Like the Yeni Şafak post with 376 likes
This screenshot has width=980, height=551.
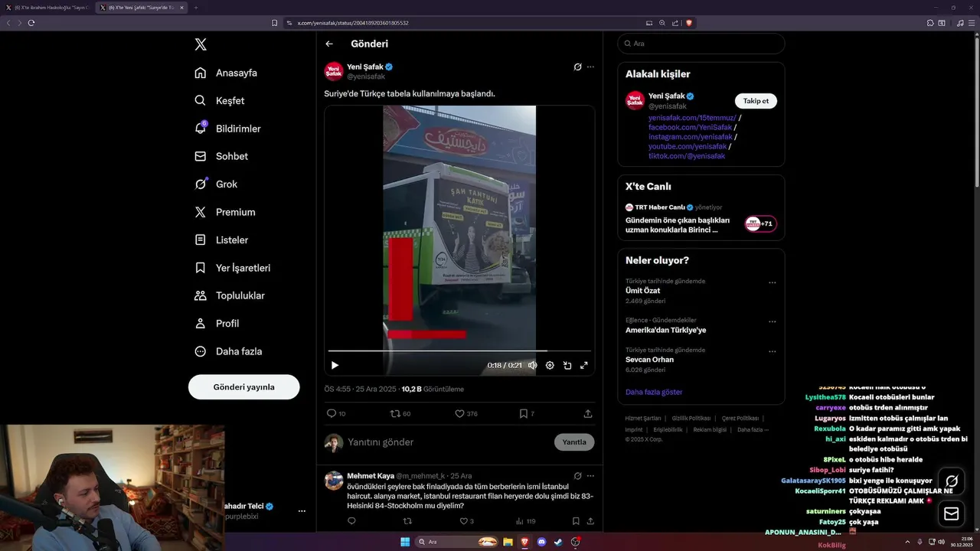(x=466, y=413)
